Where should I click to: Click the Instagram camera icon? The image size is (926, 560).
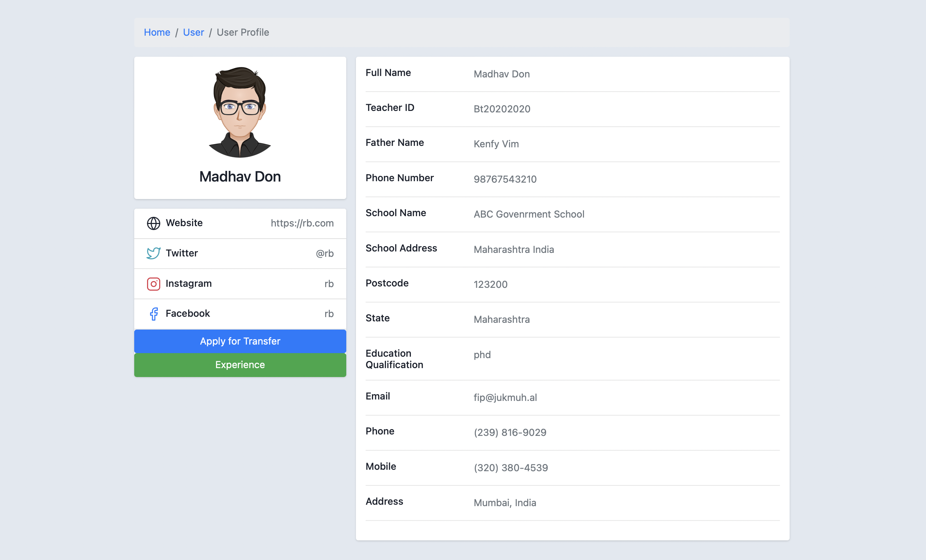pos(154,284)
